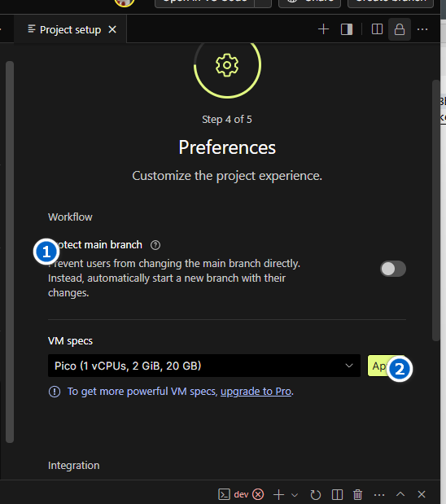
Task: Split the terminal panel
Action: (337, 494)
